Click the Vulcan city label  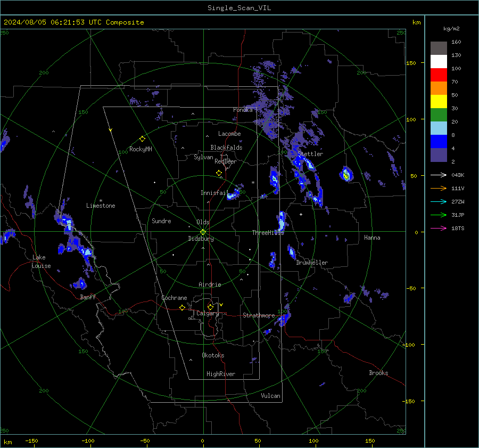click(271, 396)
